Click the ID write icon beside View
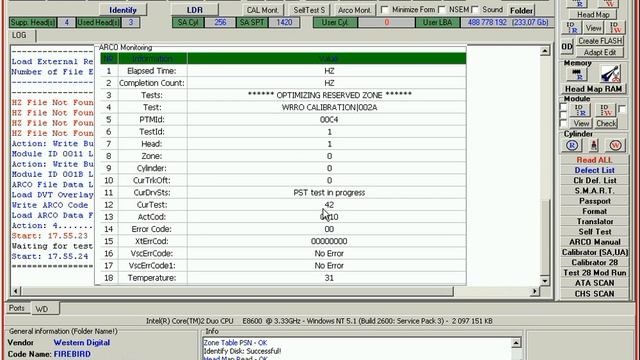The width and height of the screenshot is (640, 360). pos(615,28)
